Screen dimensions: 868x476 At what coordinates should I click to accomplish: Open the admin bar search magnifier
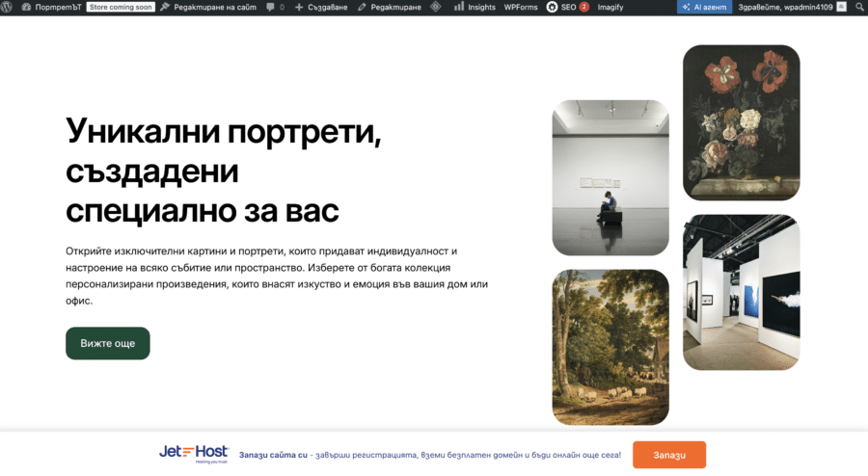pos(858,7)
